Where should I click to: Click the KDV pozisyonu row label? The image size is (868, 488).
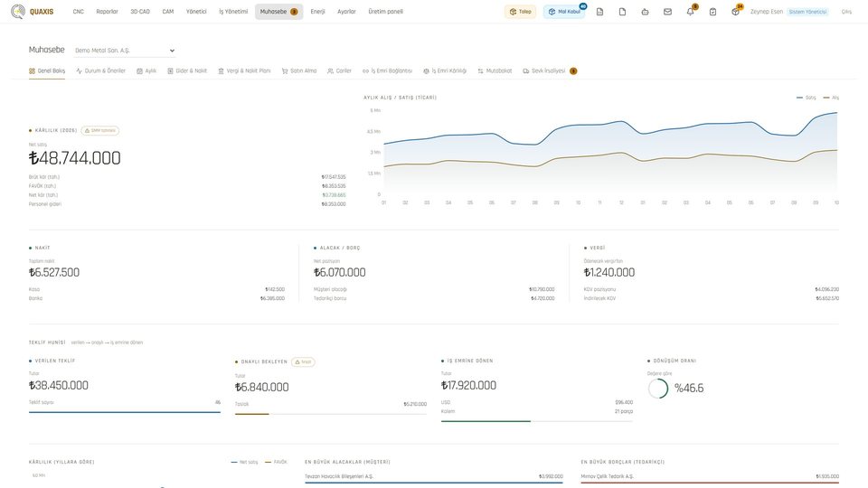599,289
